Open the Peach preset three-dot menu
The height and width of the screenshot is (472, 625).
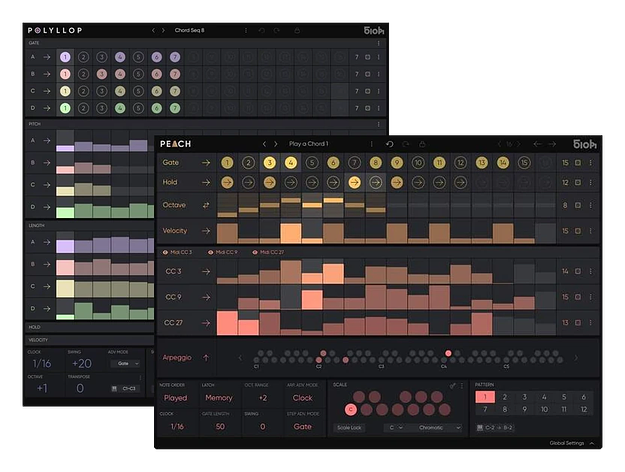coord(371,144)
